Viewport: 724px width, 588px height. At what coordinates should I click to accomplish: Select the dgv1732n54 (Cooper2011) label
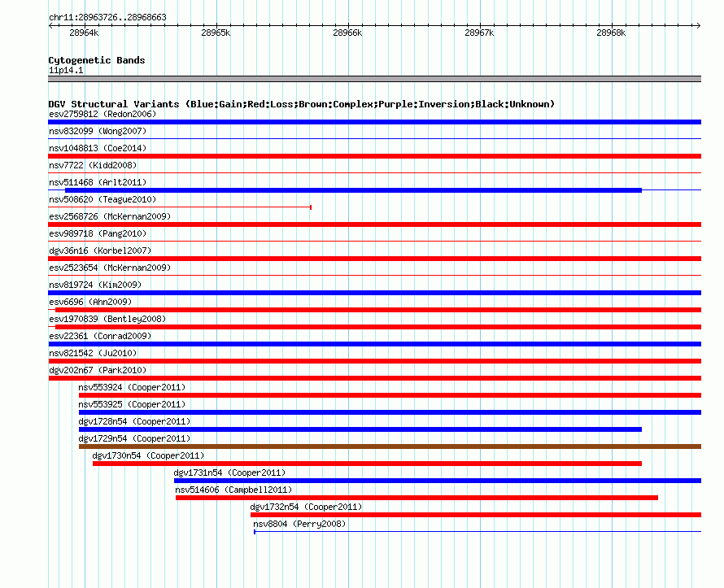tap(306, 507)
